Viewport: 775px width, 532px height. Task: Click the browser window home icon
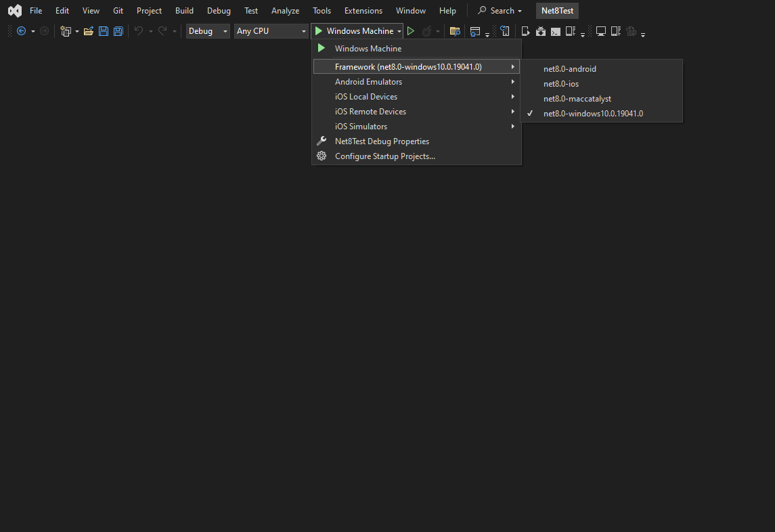475,32
